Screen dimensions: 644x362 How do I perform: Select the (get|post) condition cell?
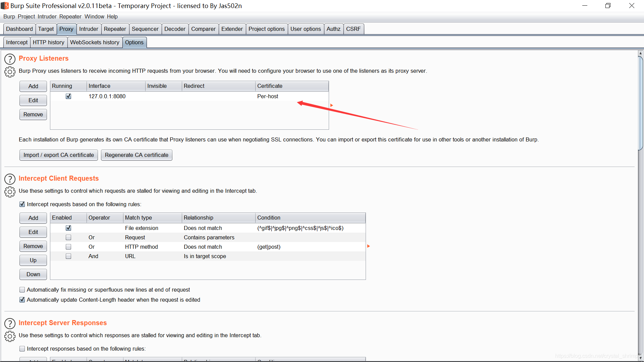[310, 247]
